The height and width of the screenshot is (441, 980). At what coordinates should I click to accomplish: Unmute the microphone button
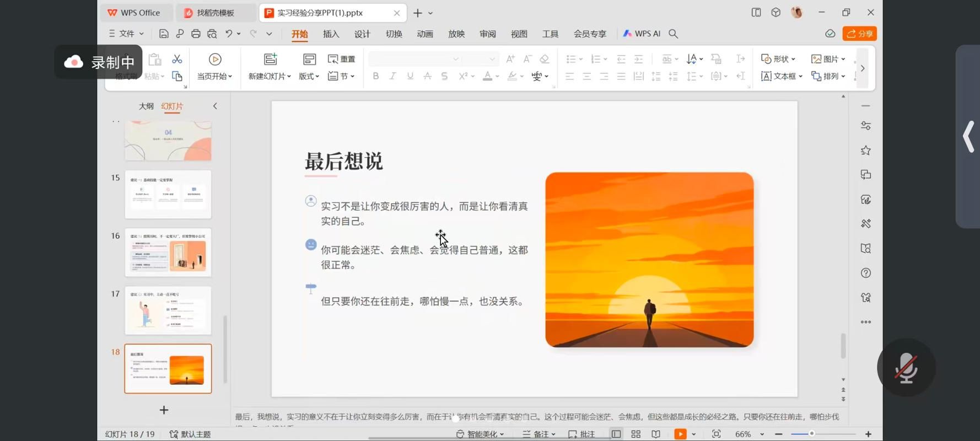click(906, 368)
